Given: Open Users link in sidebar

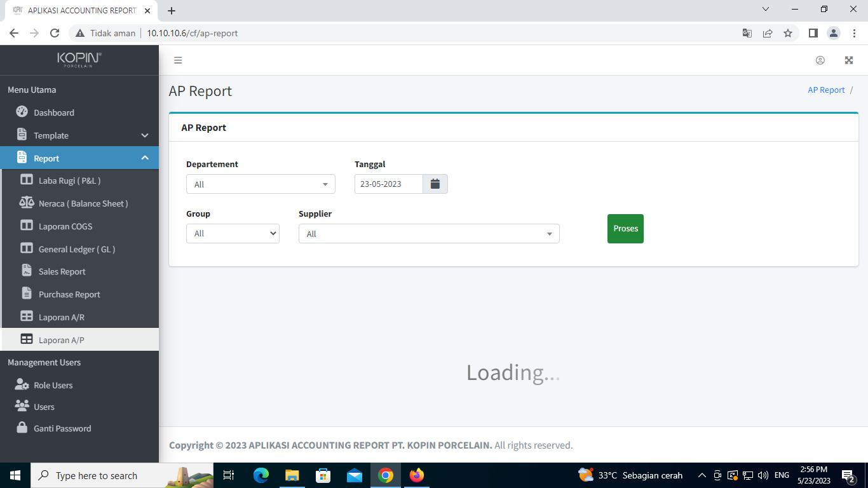Looking at the screenshot, I should tap(79, 407).
